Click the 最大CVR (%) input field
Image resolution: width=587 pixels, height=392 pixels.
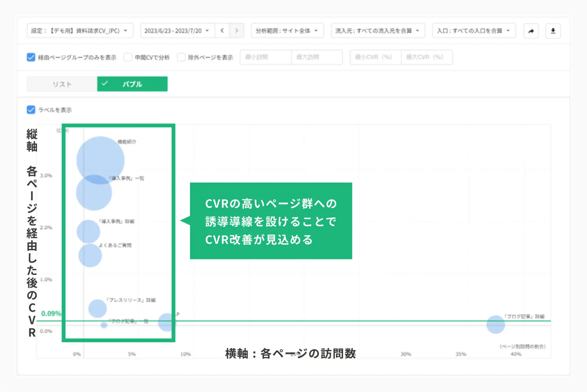pyautogui.click(x=426, y=57)
